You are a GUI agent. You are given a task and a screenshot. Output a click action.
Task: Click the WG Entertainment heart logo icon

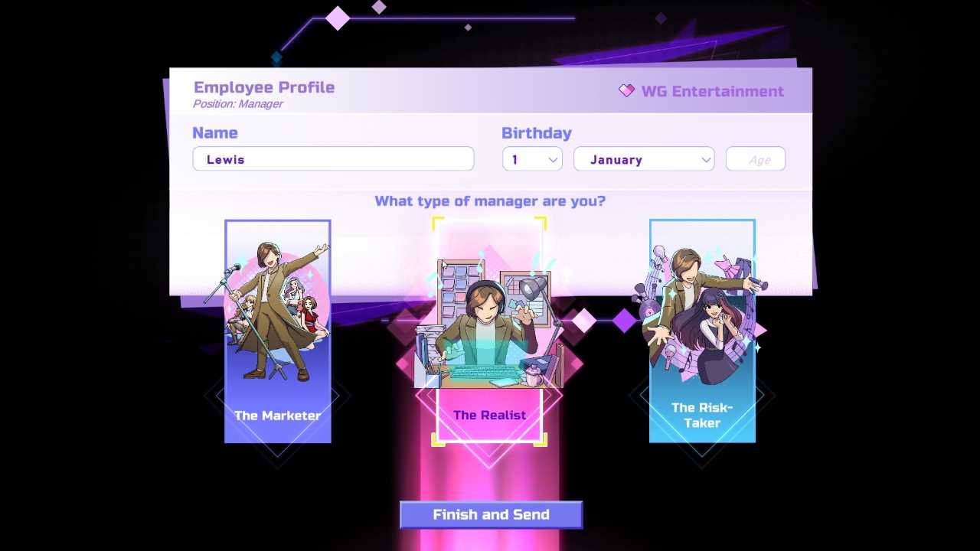click(626, 91)
